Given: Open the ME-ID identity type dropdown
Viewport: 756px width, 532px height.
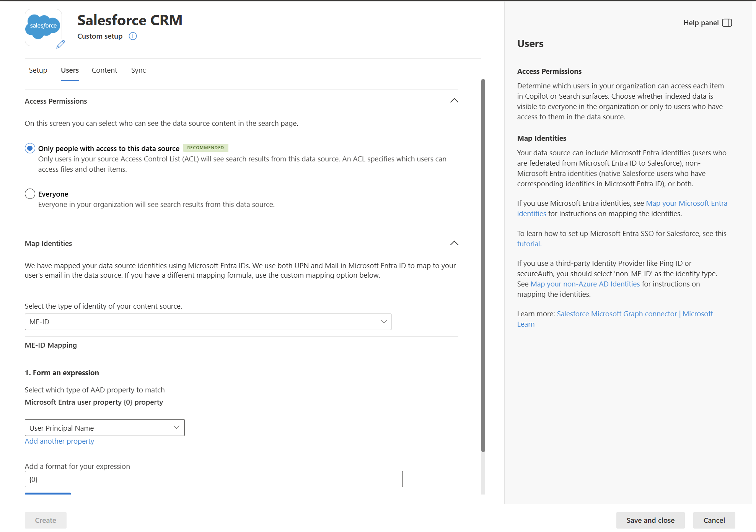Looking at the screenshot, I should point(208,322).
